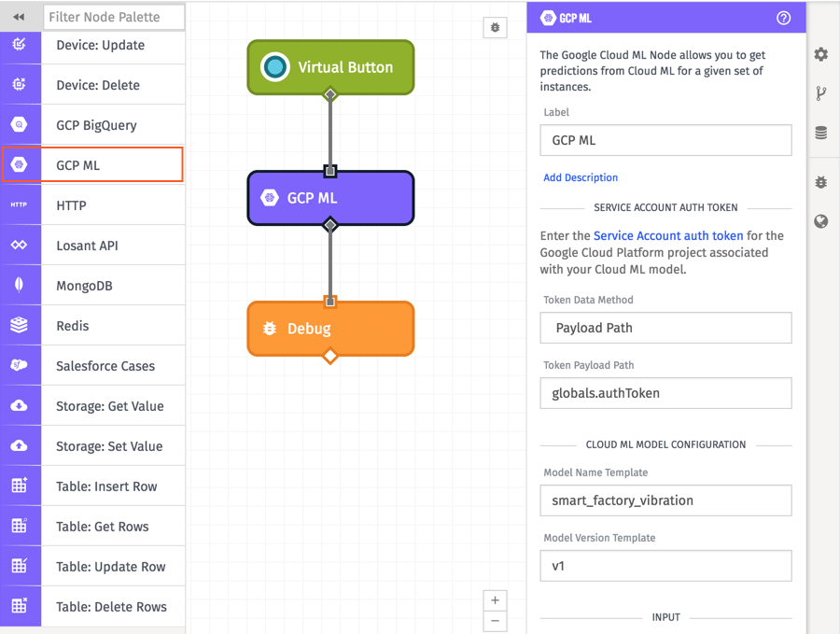Select Redis in the palette
The image size is (840, 634).
[72, 326]
